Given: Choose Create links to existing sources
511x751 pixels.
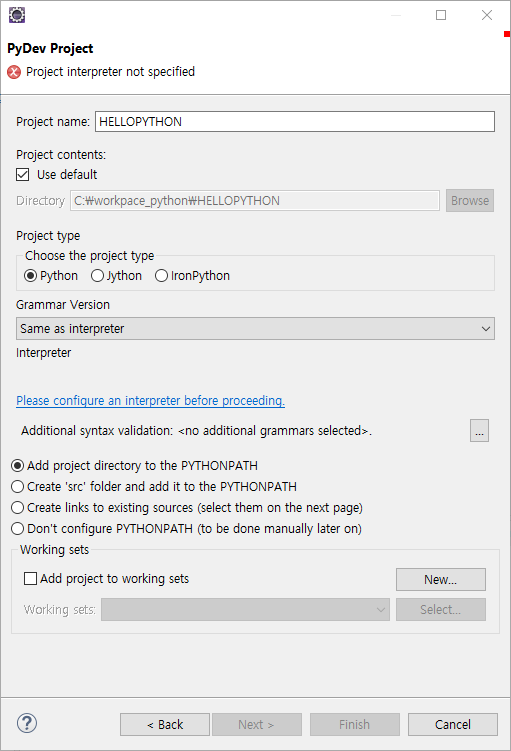Looking at the screenshot, I should pyautogui.click(x=187, y=508).
